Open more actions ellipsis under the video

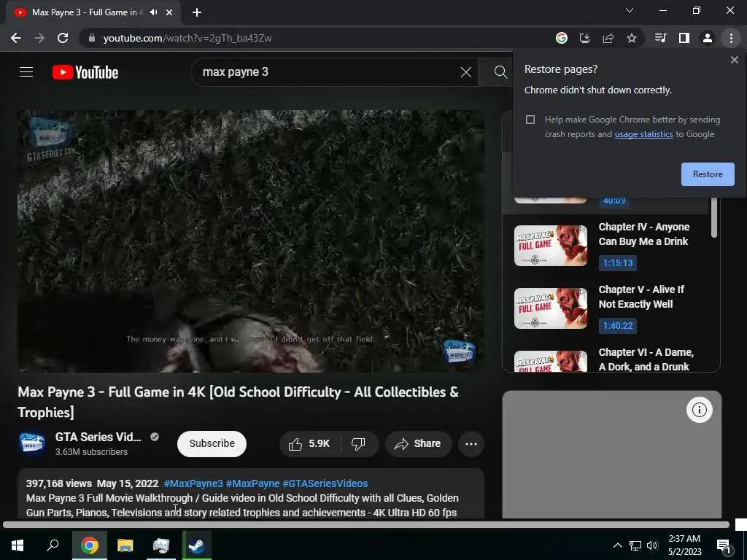471,444
